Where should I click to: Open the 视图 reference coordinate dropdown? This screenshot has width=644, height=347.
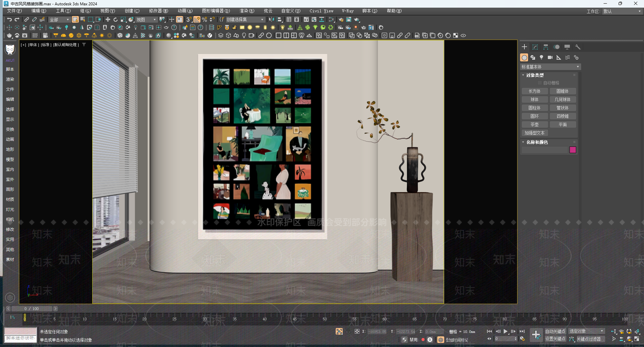click(x=146, y=19)
